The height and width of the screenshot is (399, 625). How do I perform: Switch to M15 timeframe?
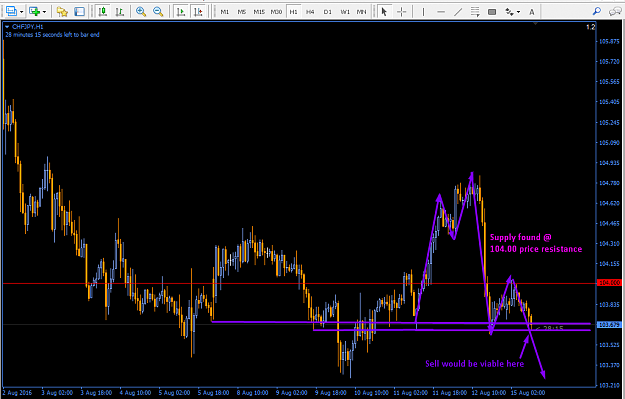click(259, 12)
